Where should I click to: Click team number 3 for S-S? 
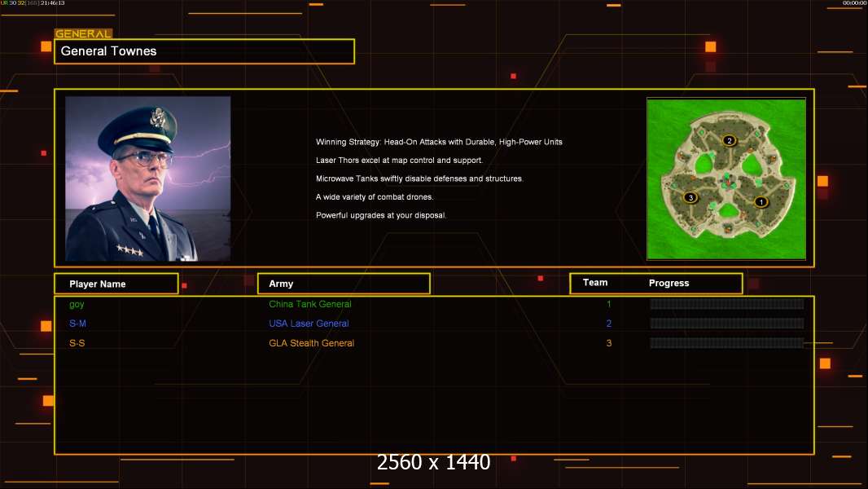click(x=609, y=343)
